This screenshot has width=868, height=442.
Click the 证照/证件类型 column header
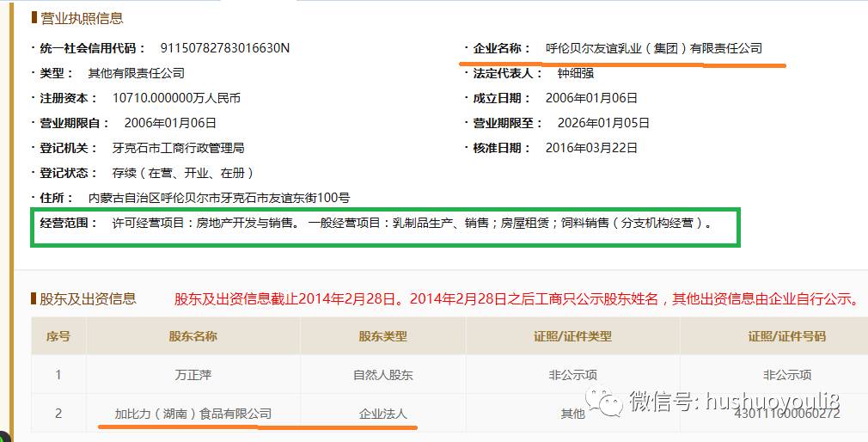click(x=572, y=336)
